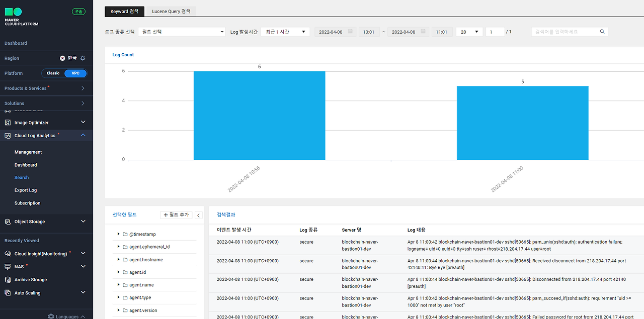Click the Log 종류 column header

[x=308, y=230]
